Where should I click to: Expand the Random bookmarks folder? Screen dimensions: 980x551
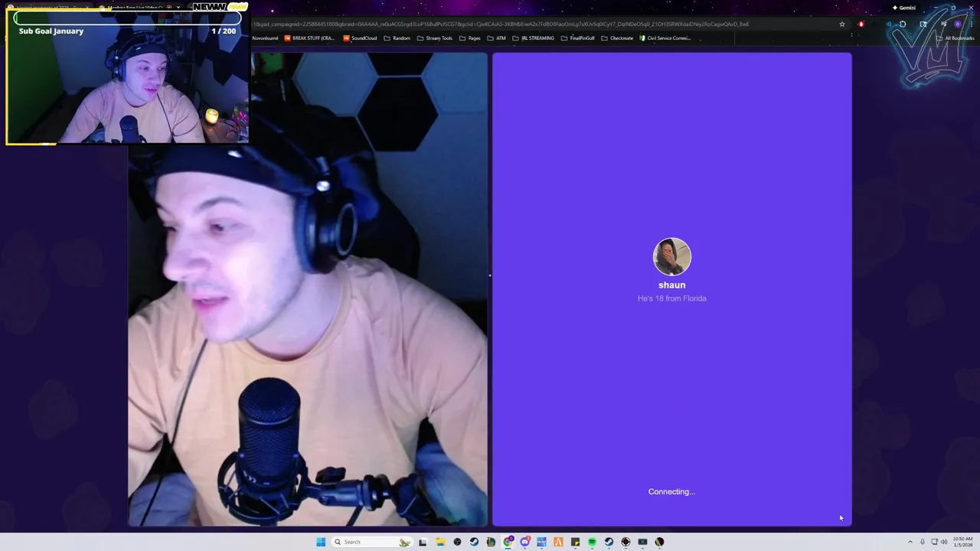click(x=397, y=38)
